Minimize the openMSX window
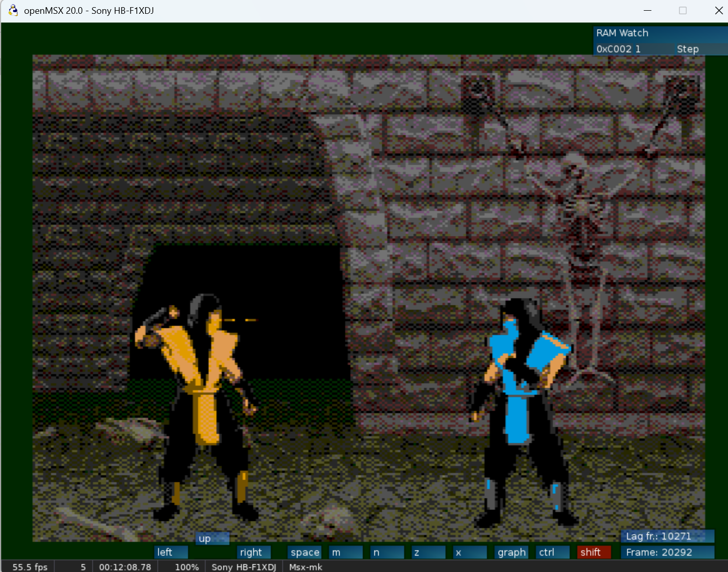728x572 pixels. tap(647, 10)
